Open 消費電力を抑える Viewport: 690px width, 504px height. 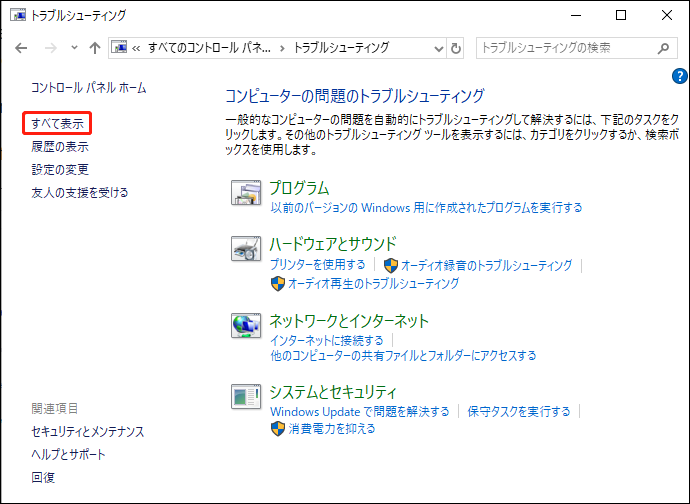click(332, 428)
